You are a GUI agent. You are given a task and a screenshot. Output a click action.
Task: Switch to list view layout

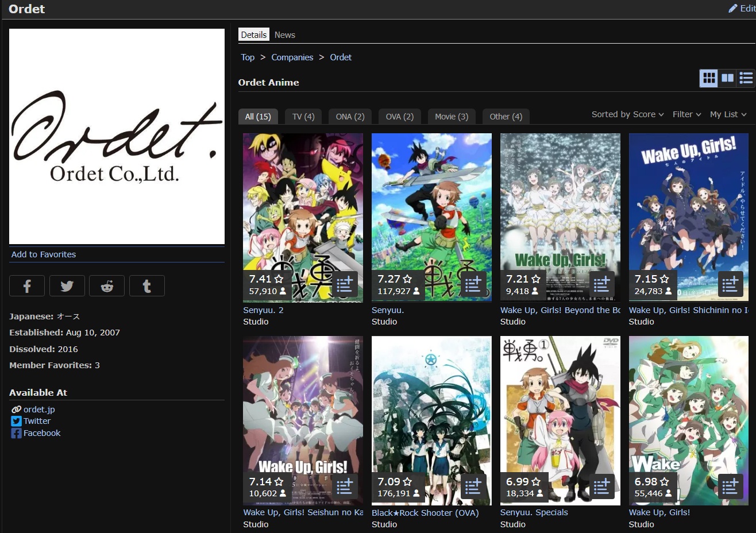click(746, 78)
